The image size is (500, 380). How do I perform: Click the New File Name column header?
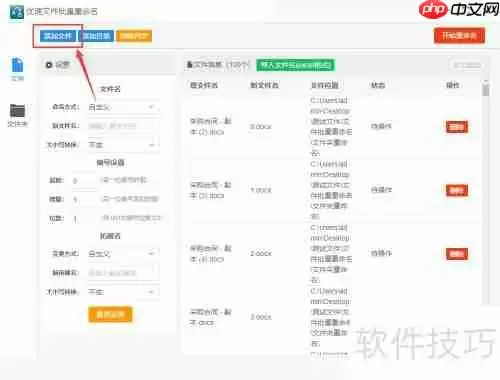tap(264, 85)
